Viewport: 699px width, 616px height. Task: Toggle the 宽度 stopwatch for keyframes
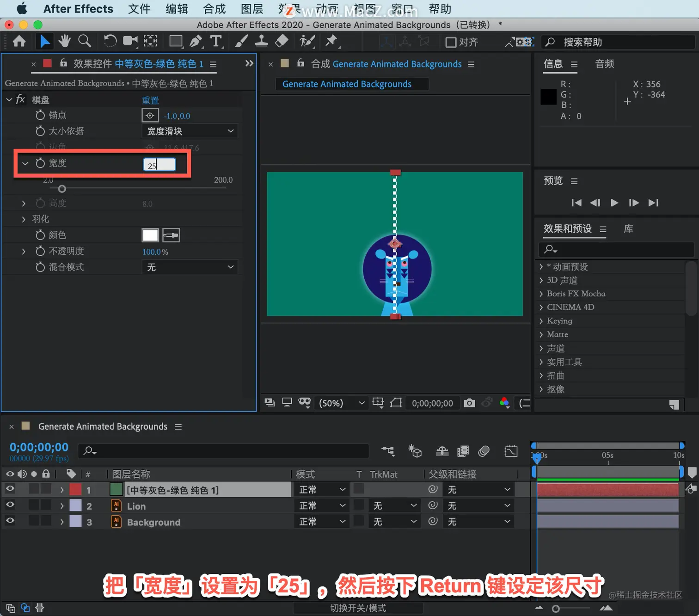click(x=40, y=163)
